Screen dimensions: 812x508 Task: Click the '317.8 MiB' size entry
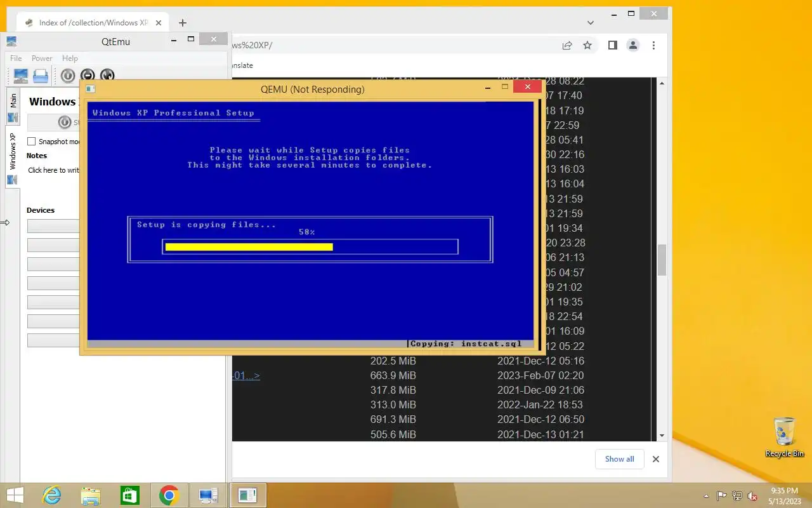[393, 390]
